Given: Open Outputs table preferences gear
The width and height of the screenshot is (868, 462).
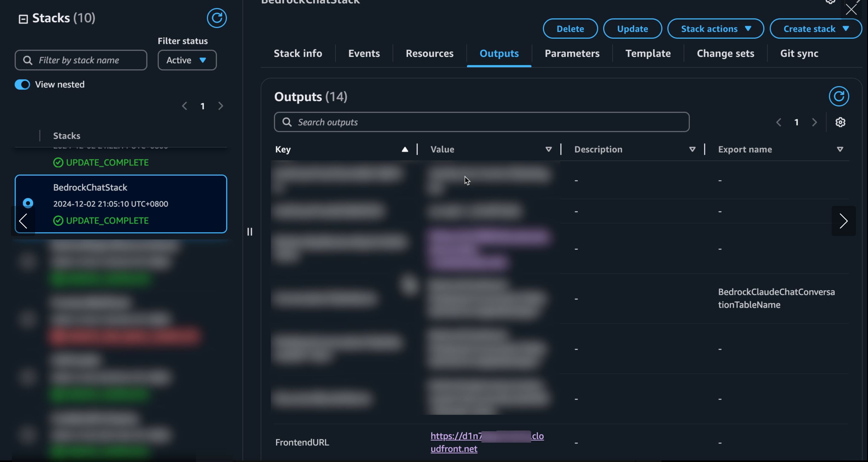Looking at the screenshot, I should [x=840, y=122].
